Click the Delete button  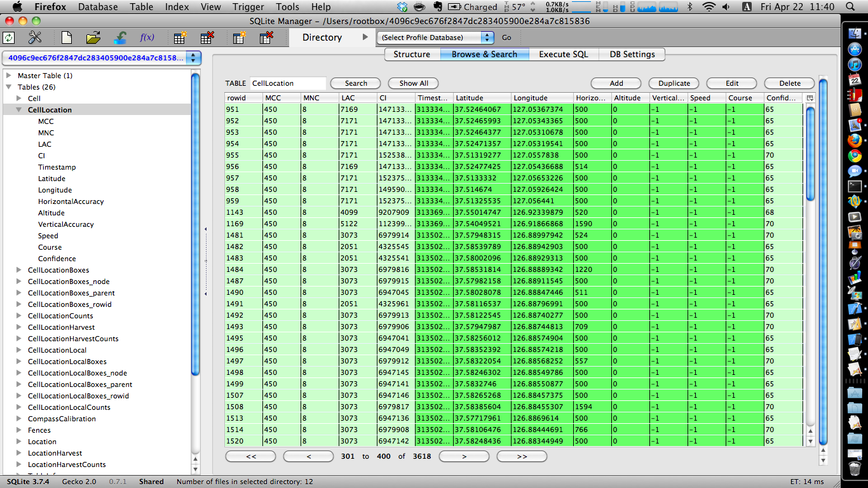pos(790,83)
